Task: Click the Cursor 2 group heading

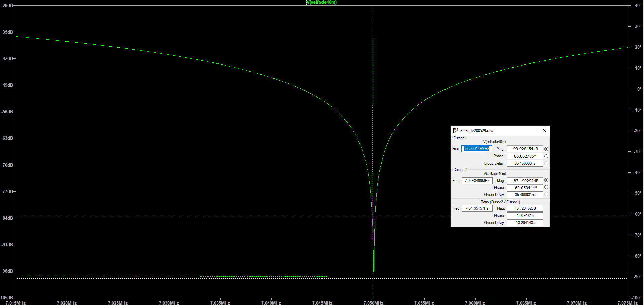Action: [460, 170]
